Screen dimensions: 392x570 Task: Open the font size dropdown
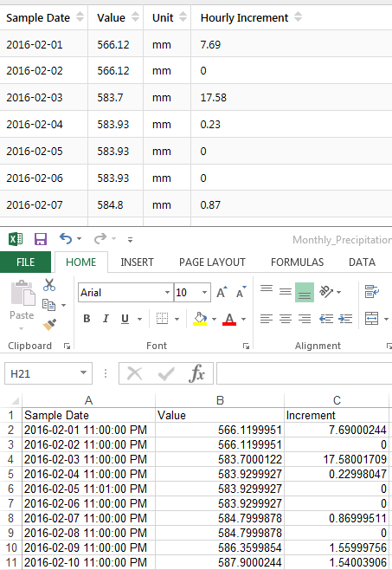pyautogui.click(x=204, y=292)
